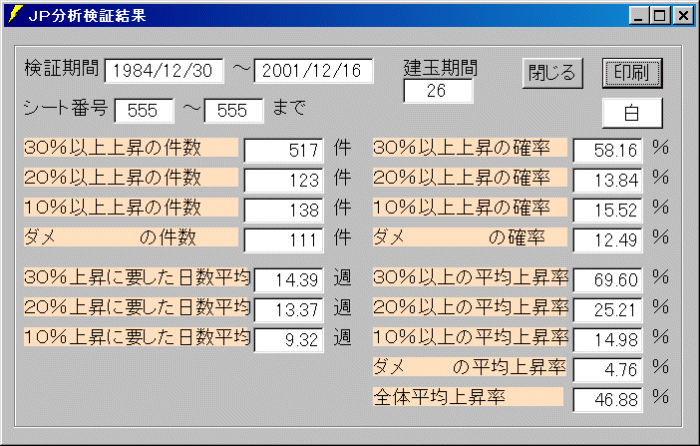Screen dimensions: 700x446
Task: Click the 20%以上上昇の件数 label
Action: [131, 177]
